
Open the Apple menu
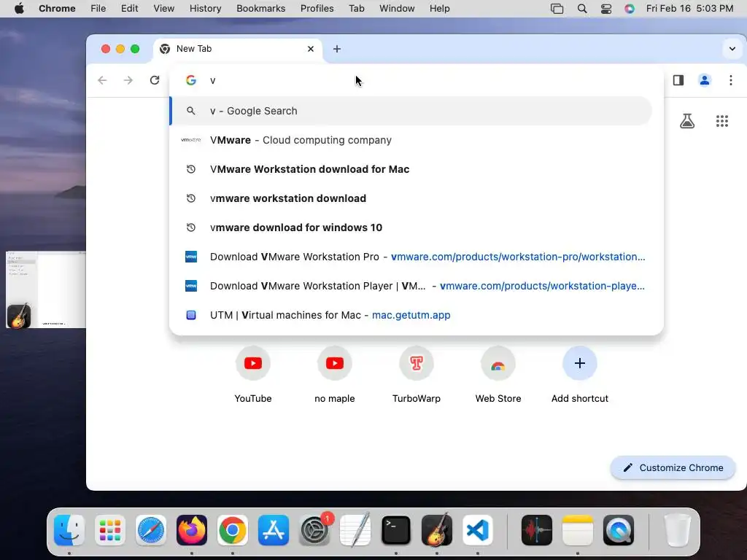point(19,8)
